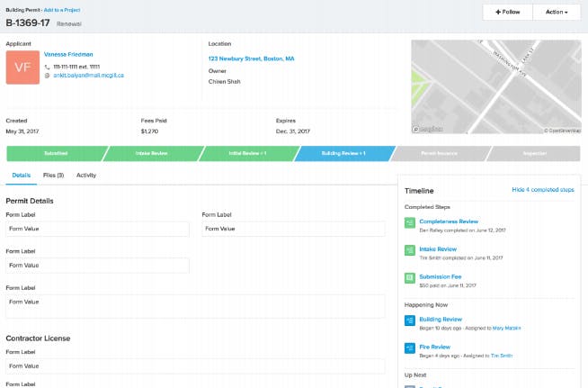Click the Intake Review step icon

click(410, 250)
